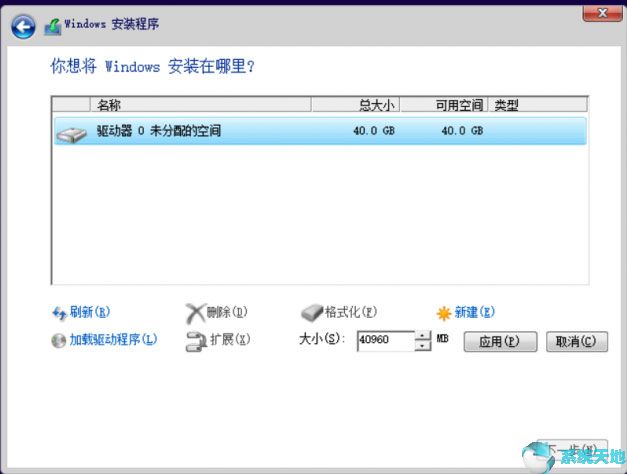Click the 扩展(X) extend link

click(230, 340)
